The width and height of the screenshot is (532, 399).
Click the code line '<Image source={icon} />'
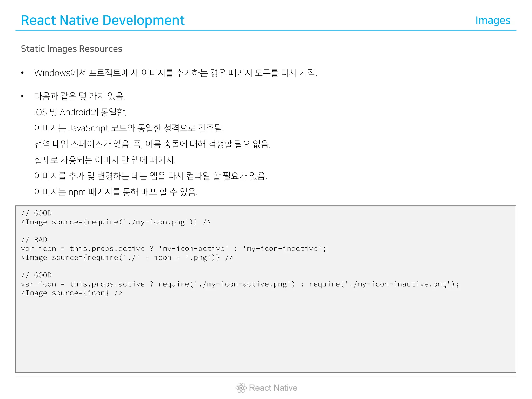(x=72, y=293)
